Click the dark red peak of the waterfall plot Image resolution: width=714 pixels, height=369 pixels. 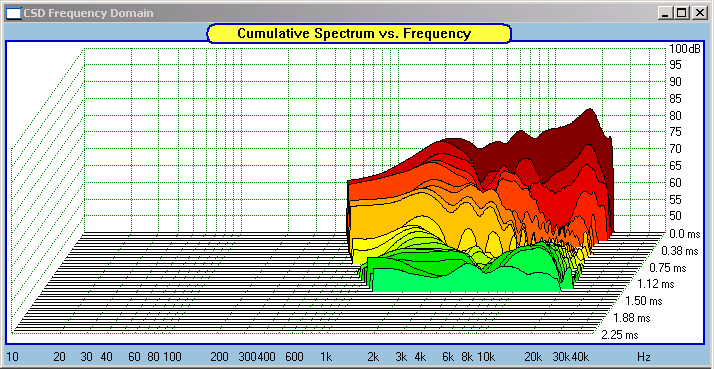(590, 123)
